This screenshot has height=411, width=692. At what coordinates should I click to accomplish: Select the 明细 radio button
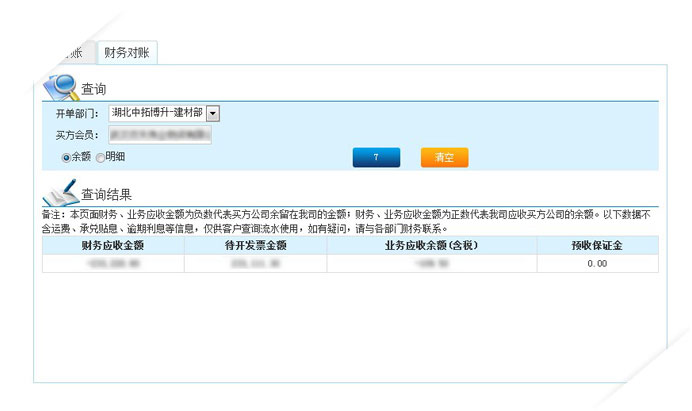(x=100, y=157)
